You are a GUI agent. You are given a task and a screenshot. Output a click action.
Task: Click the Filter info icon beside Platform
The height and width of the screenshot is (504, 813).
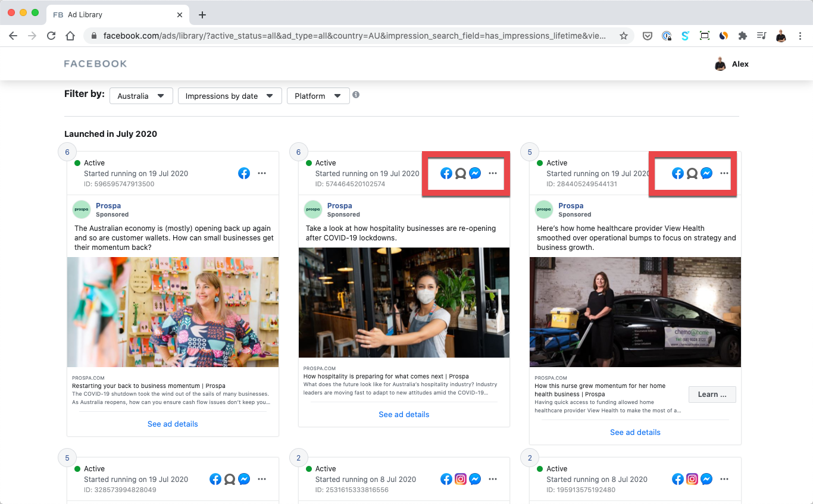click(x=356, y=95)
